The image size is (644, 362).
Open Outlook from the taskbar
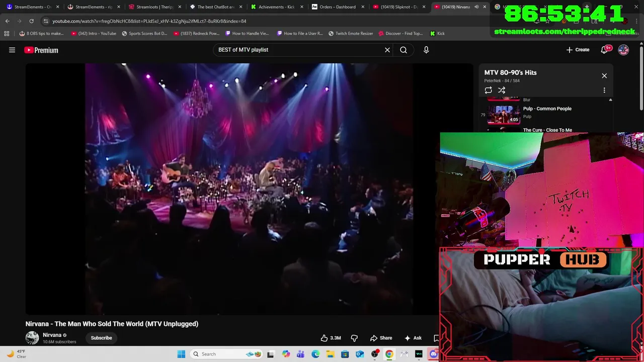coord(360,354)
